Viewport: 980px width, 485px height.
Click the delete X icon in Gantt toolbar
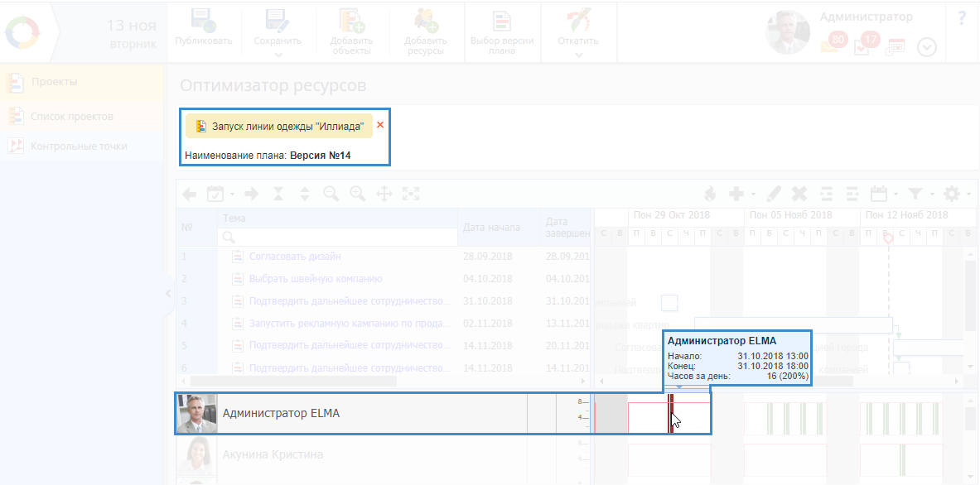pyautogui.click(x=799, y=194)
